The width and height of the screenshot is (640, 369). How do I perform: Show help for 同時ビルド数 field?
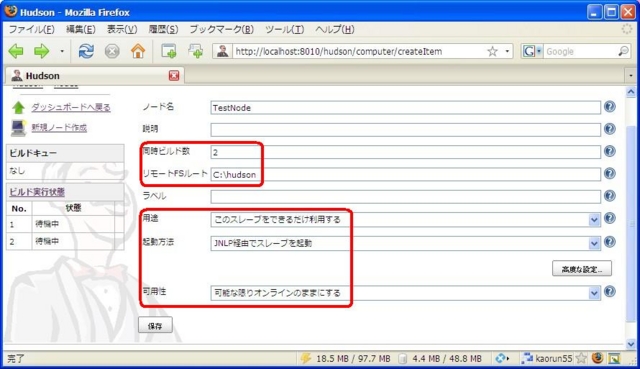(x=610, y=151)
